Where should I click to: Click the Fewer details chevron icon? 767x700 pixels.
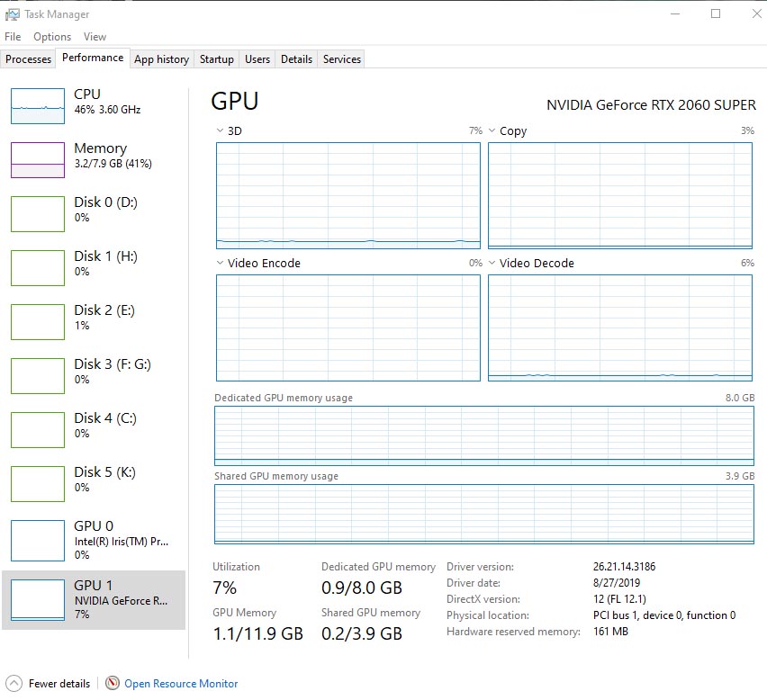pyautogui.click(x=14, y=684)
